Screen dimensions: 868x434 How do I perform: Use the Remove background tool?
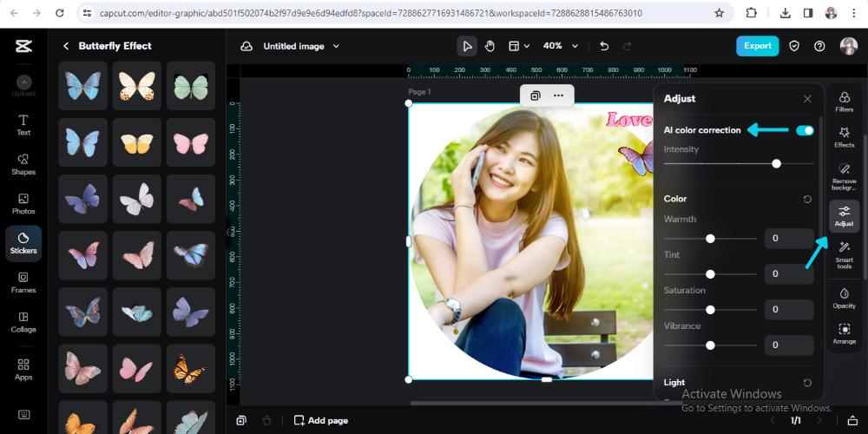coord(845,176)
